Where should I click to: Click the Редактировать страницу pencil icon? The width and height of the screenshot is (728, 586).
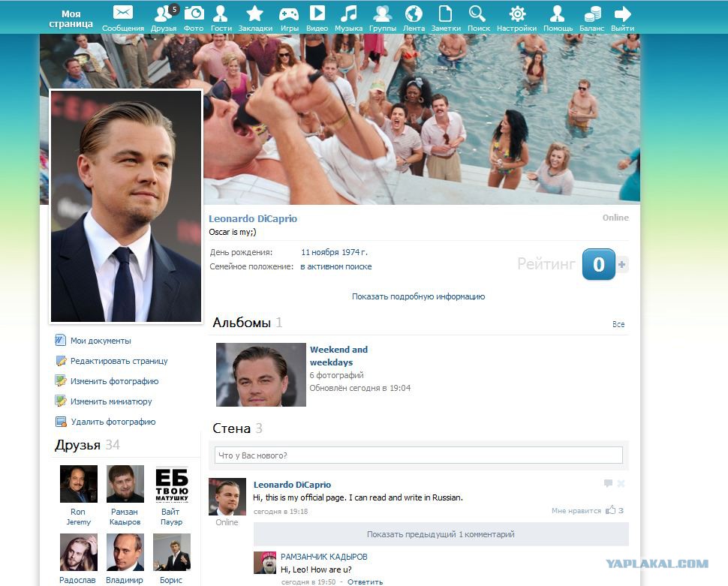point(61,361)
